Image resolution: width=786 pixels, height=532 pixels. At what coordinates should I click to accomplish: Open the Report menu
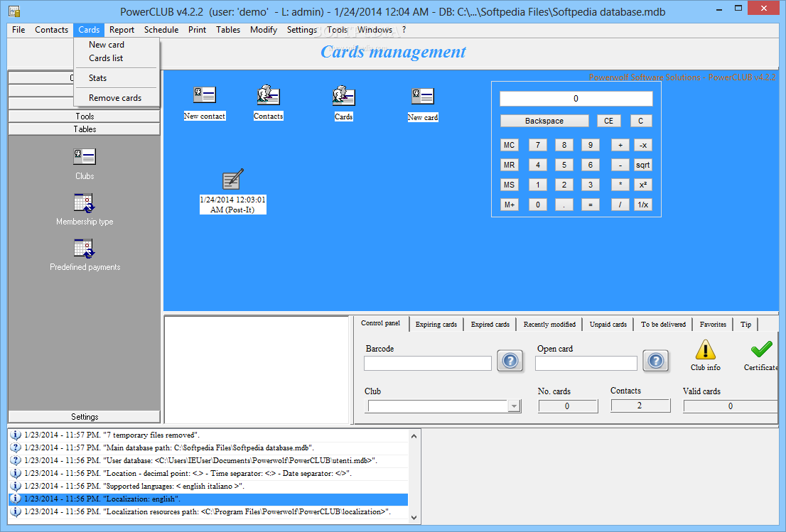[x=122, y=30]
